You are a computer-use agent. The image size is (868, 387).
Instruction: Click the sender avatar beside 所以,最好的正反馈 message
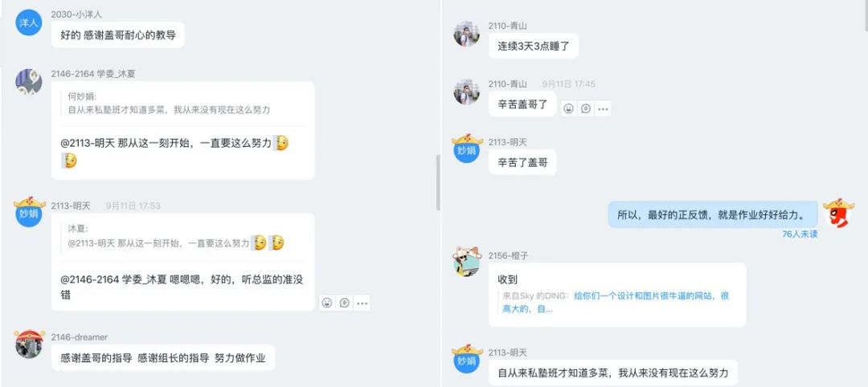click(x=838, y=212)
